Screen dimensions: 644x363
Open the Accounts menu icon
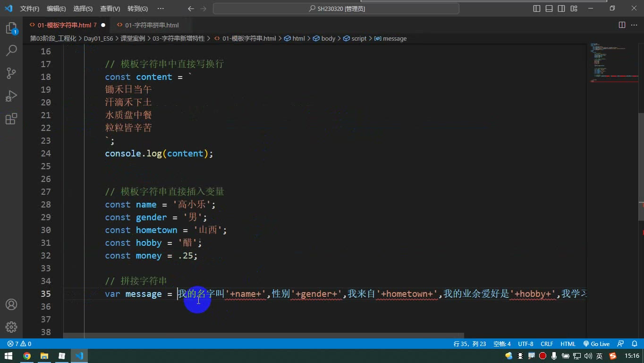pyautogui.click(x=11, y=304)
